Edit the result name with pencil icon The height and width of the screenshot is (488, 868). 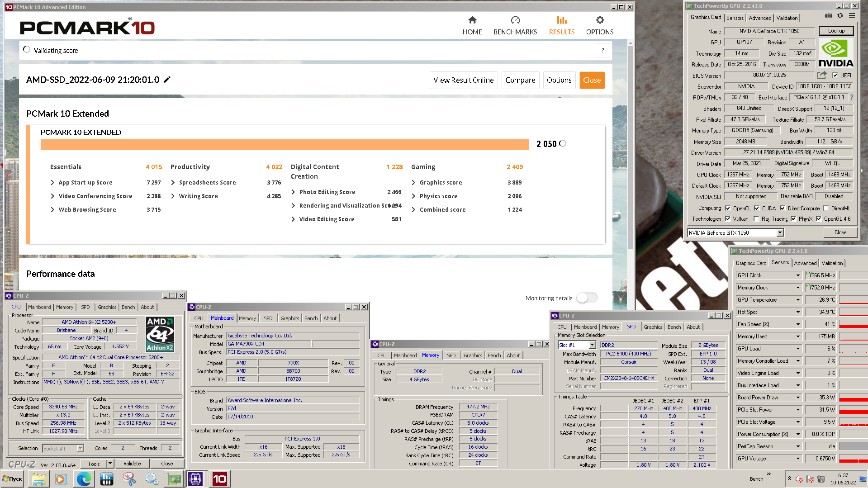point(167,80)
